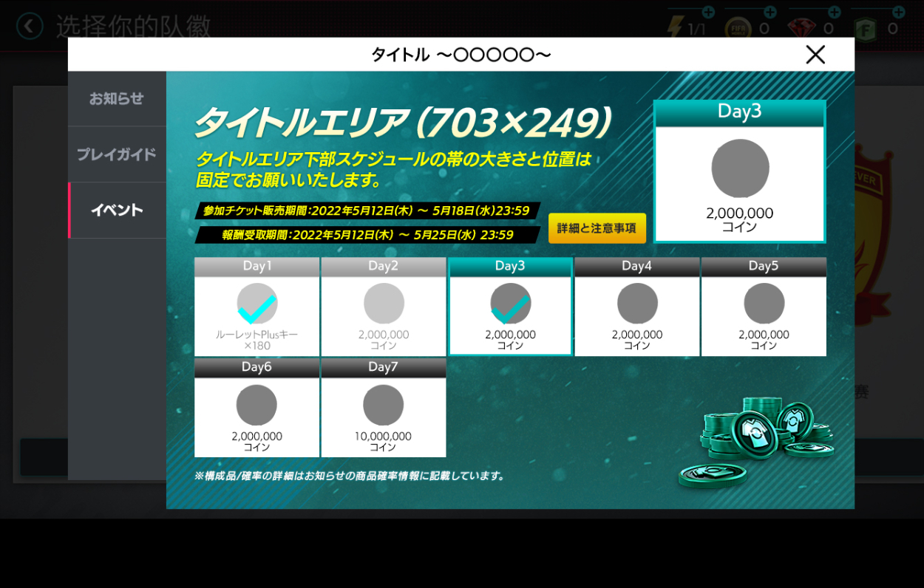Click the lightning bolt energy icon
The height and width of the screenshot is (588, 924).
pos(676,29)
